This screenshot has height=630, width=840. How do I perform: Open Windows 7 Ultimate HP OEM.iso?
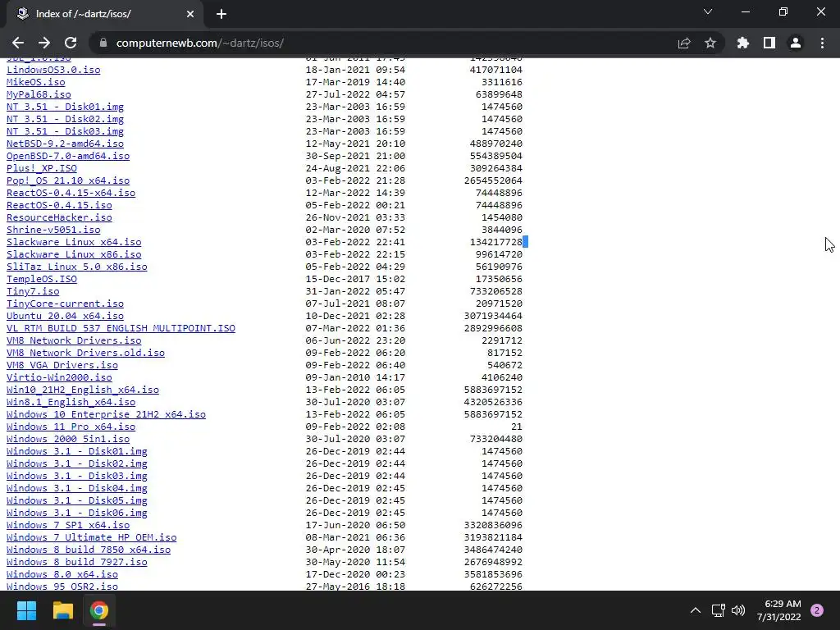click(x=92, y=538)
